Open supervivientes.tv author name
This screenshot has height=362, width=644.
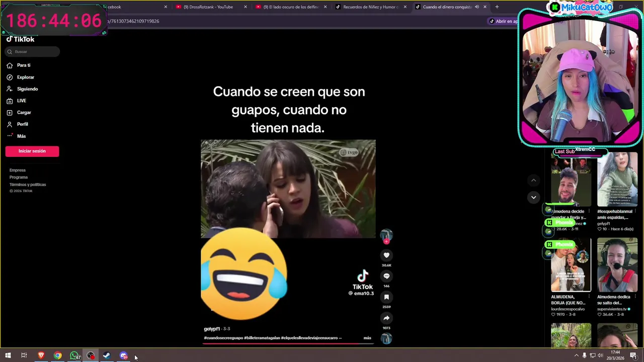(x=613, y=309)
